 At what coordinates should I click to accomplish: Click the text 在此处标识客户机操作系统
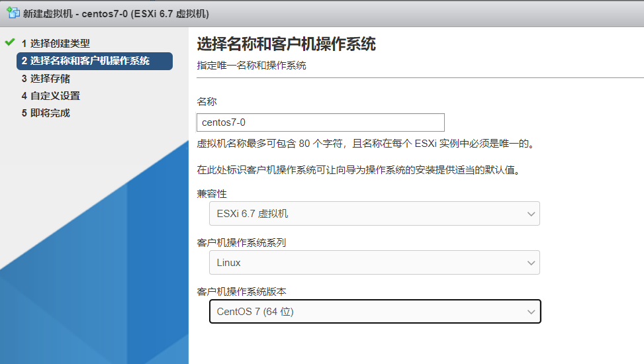tap(359, 169)
